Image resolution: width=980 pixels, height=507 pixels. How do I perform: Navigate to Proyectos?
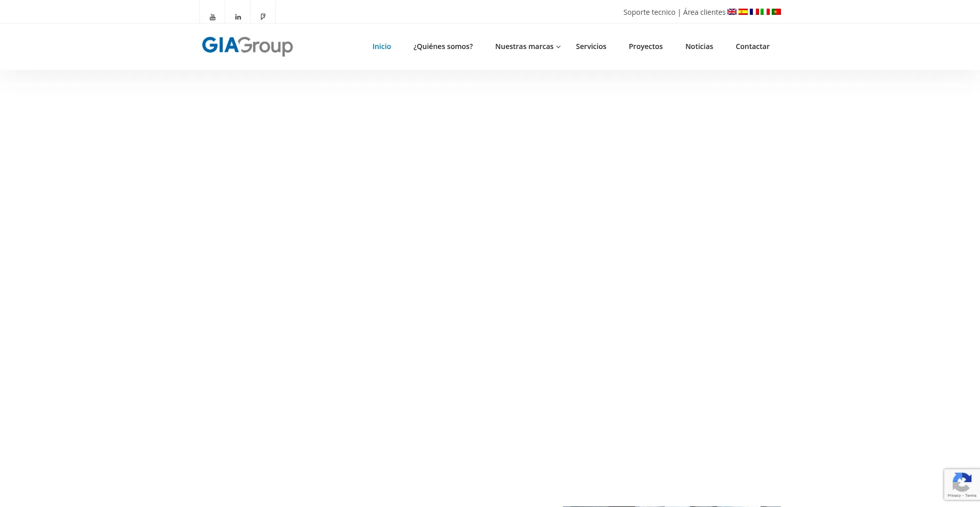click(x=645, y=46)
